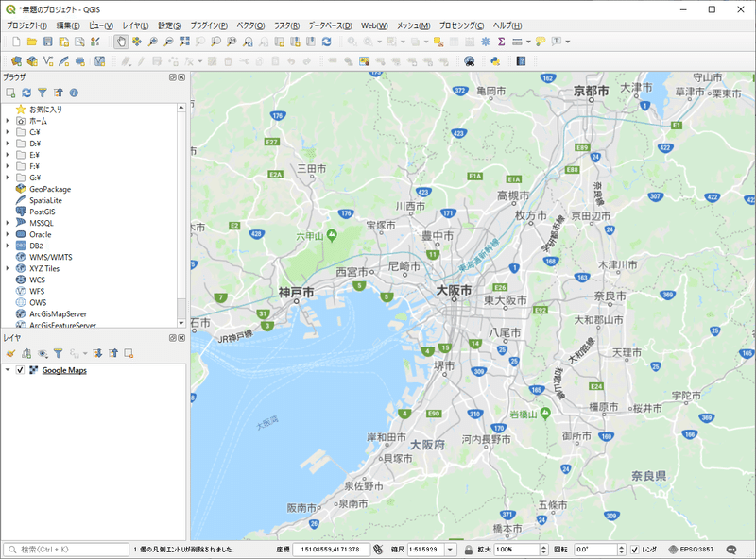This screenshot has width=756, height=559.
Task: Click Collapse All in the Layers panel
Action: coord(113,354)
